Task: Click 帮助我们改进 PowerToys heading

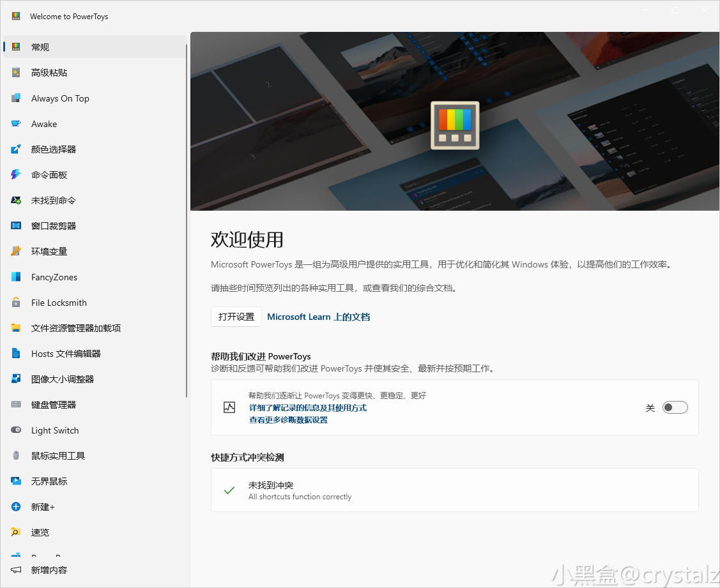Action: pyautogui.click(x=261, y=356)
